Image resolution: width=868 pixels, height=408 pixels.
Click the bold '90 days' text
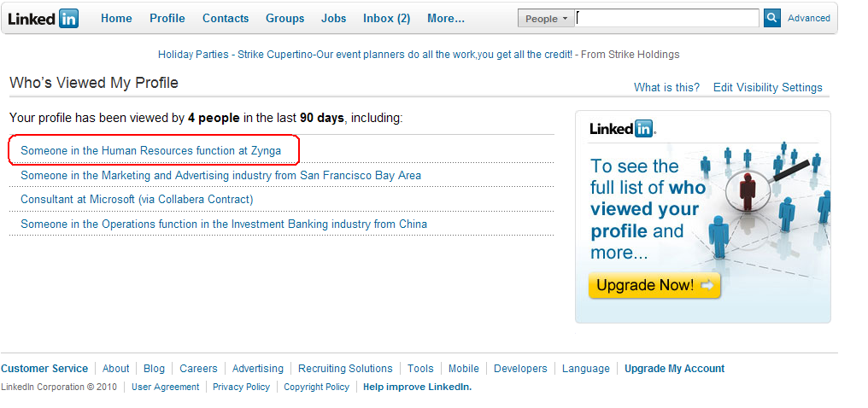tap(321, 118)
